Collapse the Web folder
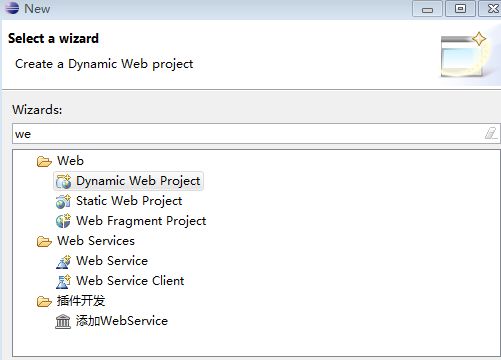 44,161
